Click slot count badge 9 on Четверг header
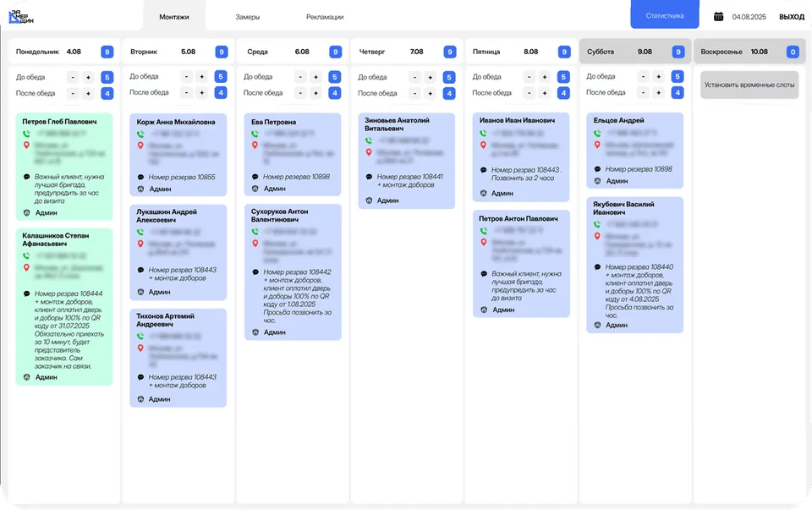Screen dimensions: 812x510 [x=449, y=52]
